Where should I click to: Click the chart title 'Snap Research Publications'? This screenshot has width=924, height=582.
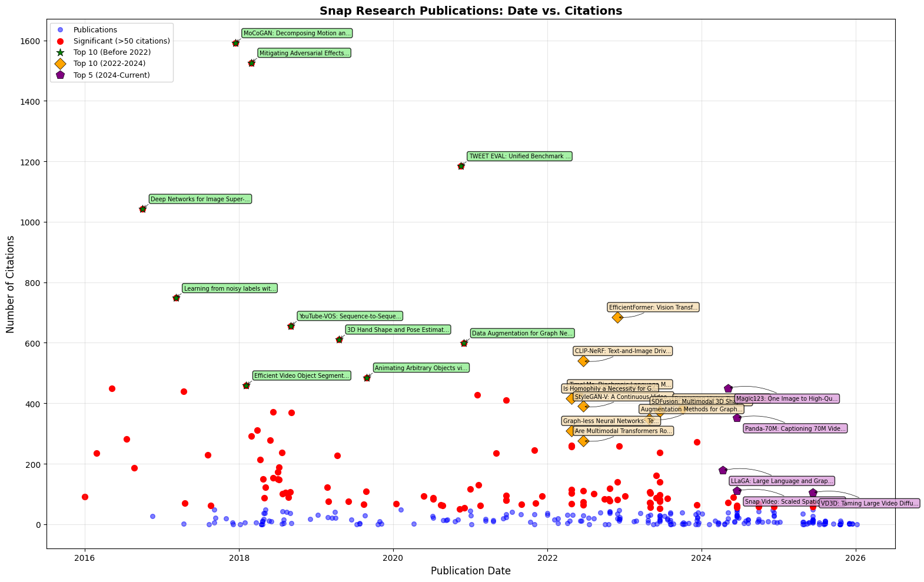click(471, 11)
